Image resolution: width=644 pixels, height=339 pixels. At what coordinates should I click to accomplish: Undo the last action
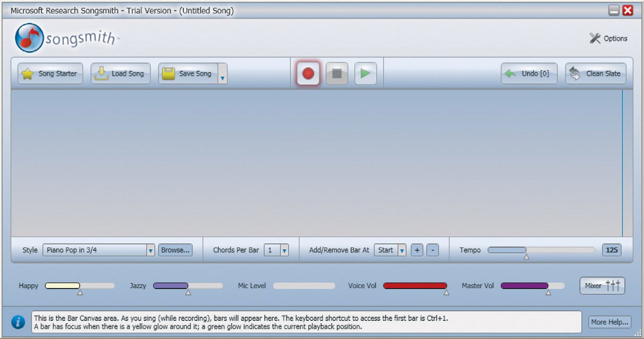pos(529,73)
